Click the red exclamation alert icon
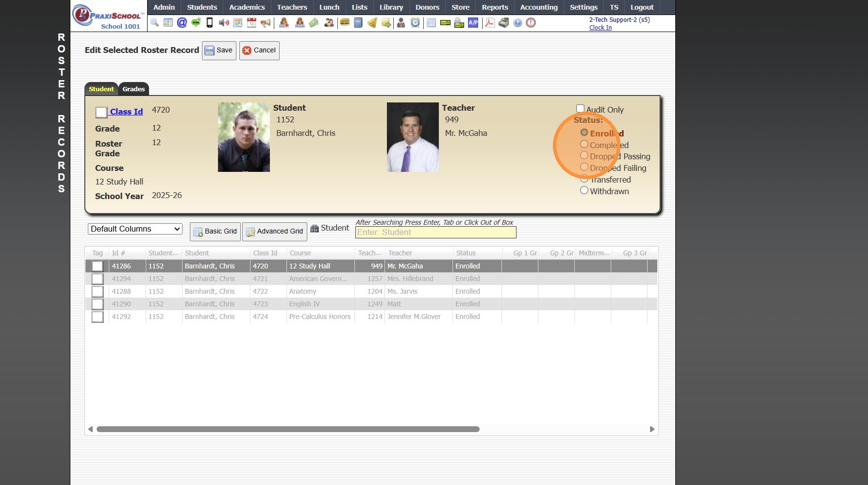Image resolution: width=868 pixels, height=485 pixels. click(531, 23)
